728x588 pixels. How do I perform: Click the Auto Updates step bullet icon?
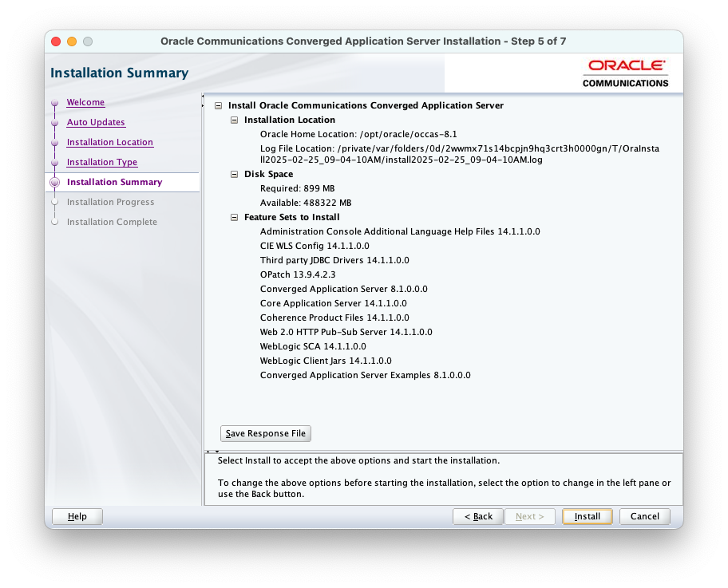click(55, 123)
